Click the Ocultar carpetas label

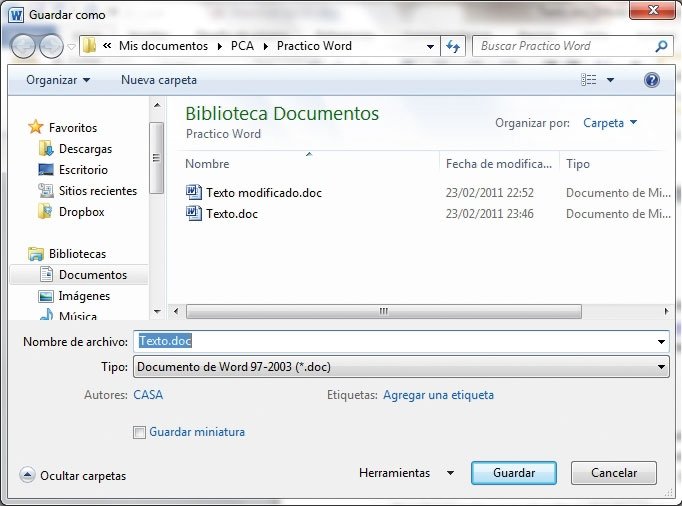coord(83,475)
